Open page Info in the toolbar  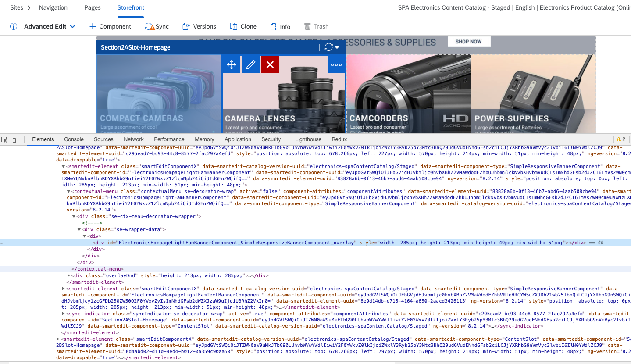coord(280,26)
